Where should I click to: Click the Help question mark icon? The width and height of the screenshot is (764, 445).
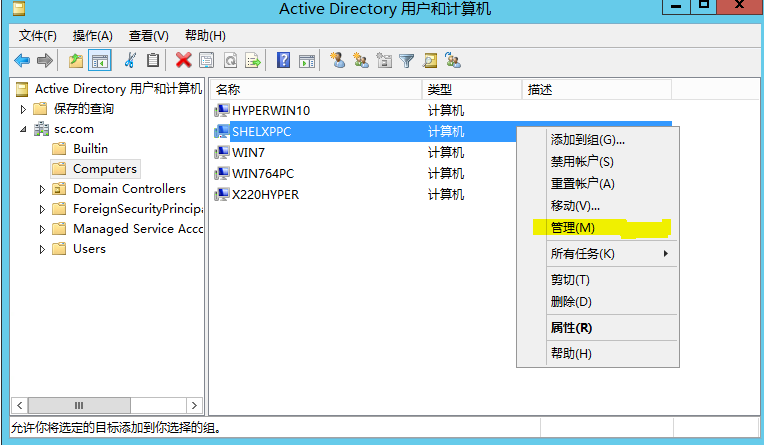[x=284, y=60]
